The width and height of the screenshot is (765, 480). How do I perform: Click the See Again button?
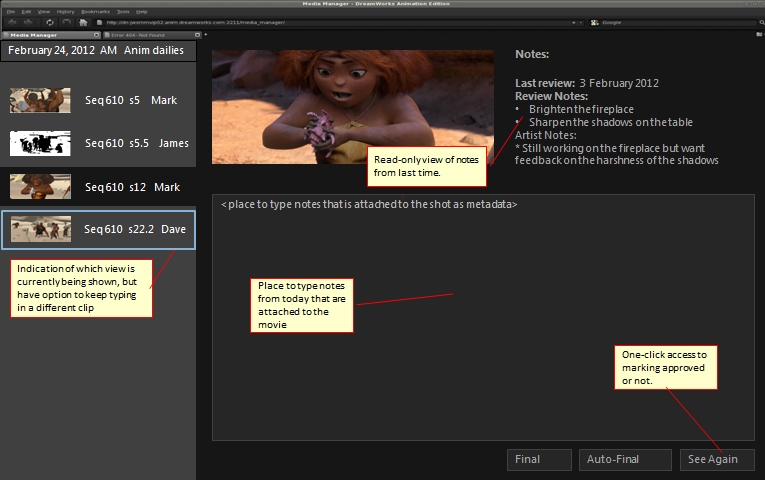click(717, 460)
